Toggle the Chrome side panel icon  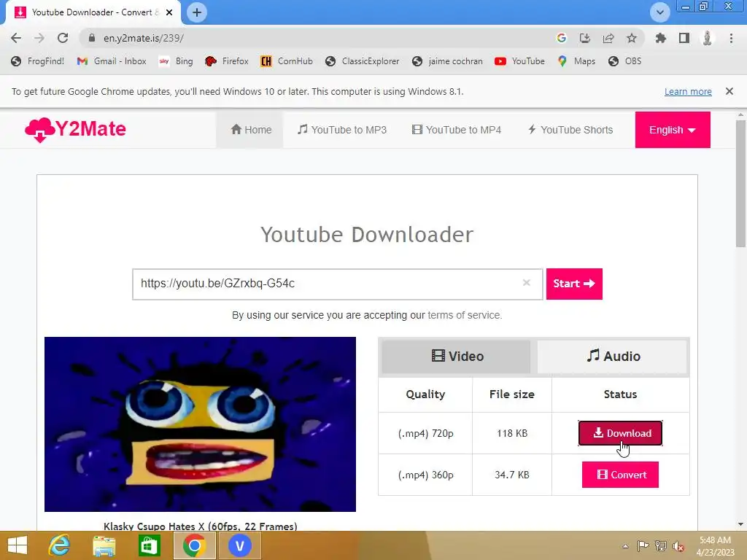(684, 38)
